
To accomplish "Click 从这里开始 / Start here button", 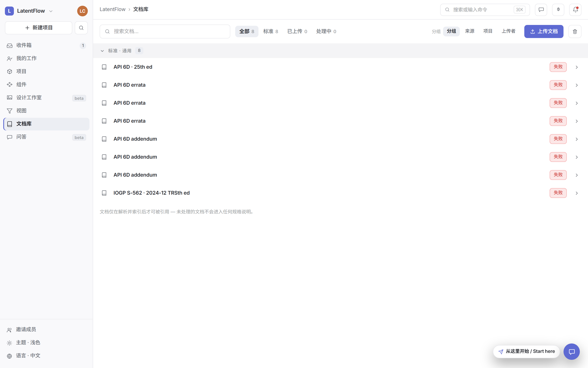I will point(526,351).
